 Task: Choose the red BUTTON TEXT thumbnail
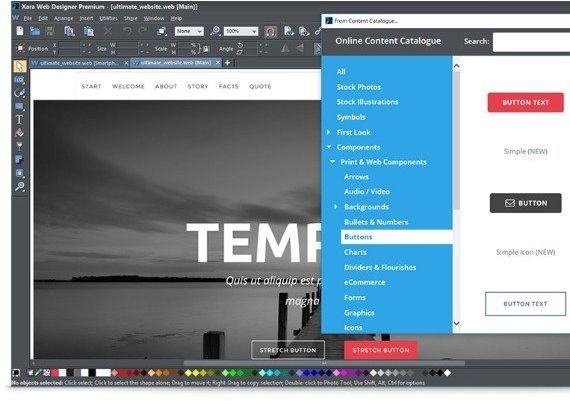pos(526,103)
